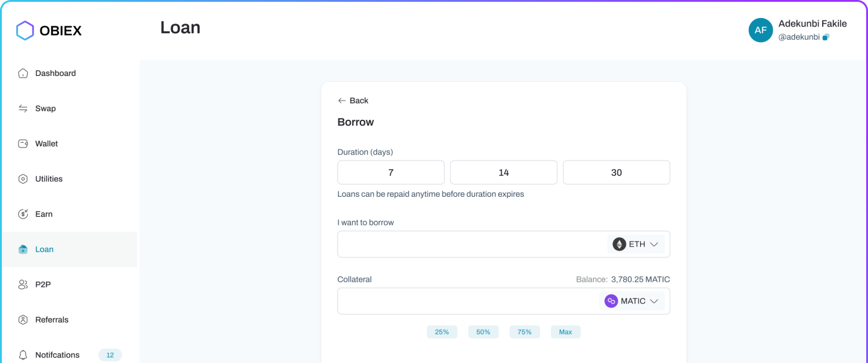This screenshot has width=868, height=363.
Task: Go Back from the Borrow form
Action: coord(353,101)
